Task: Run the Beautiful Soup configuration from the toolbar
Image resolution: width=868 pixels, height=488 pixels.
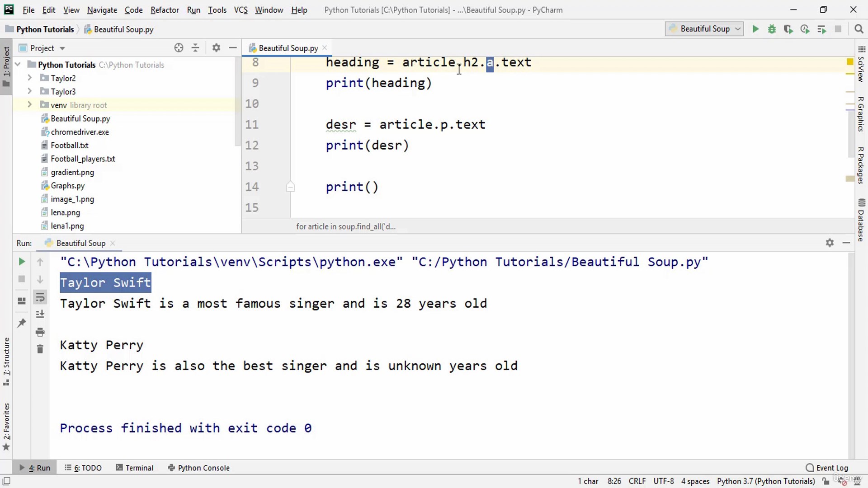Action: point(755,29)
